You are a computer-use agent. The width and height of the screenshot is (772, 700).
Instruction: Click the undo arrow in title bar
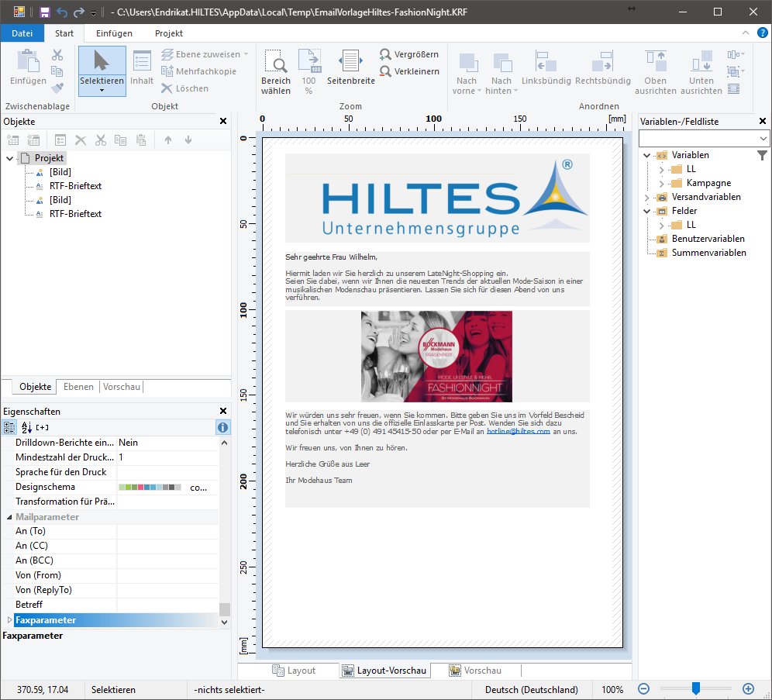[62, 12]
